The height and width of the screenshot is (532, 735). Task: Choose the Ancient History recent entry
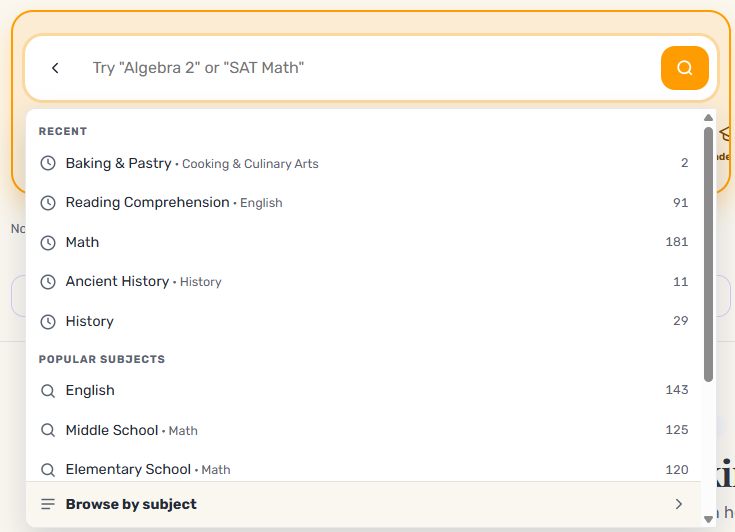click(363, 282)
